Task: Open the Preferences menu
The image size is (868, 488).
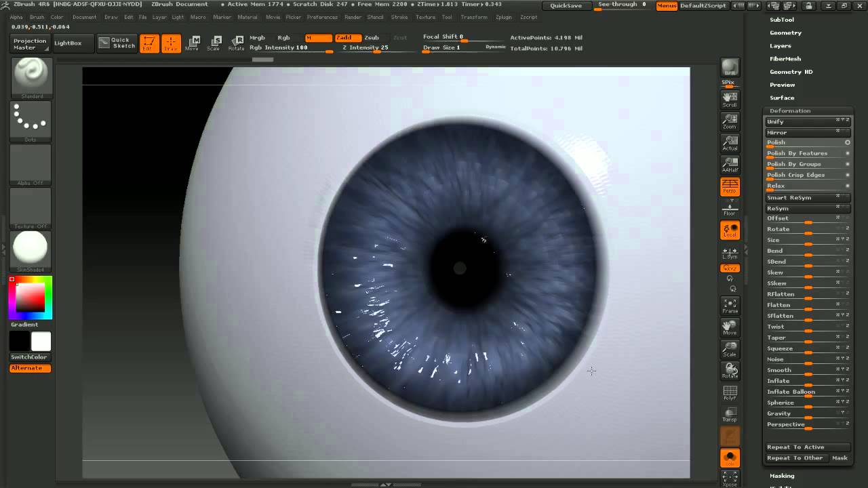Action: point(322,18)
